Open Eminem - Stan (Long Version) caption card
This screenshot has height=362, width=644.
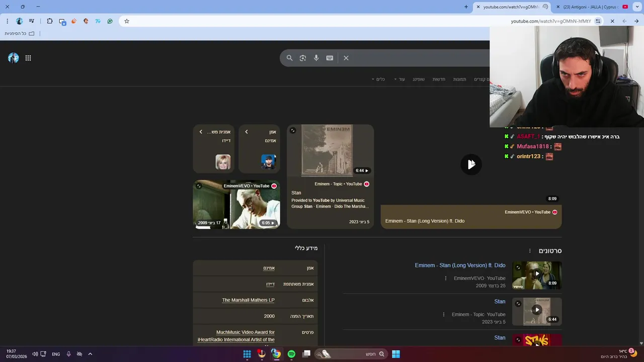click(471, 217)
